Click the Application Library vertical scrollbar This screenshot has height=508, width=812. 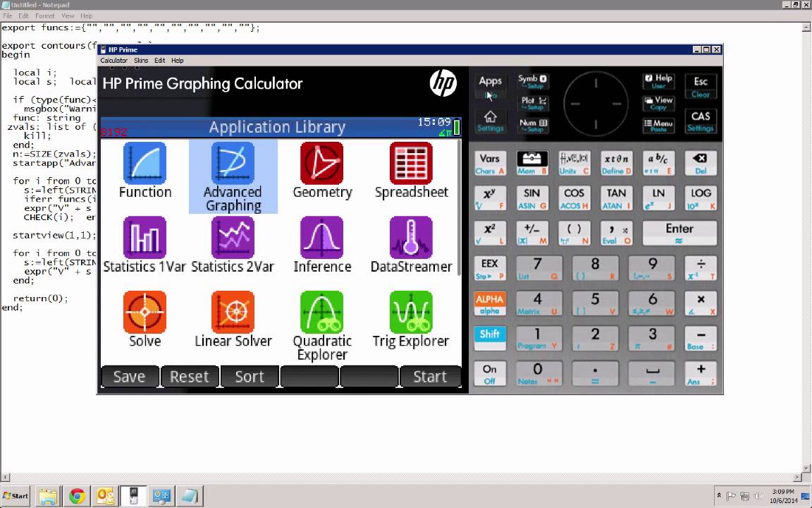(x=459, y=207)
